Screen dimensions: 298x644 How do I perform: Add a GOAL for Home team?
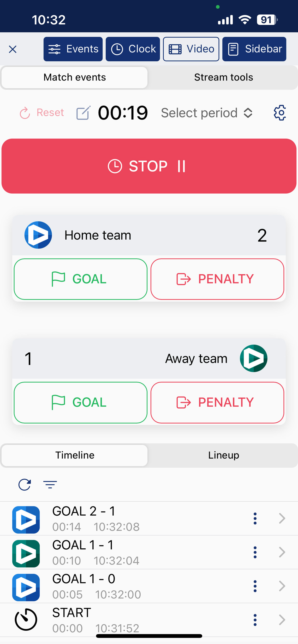pos(80,279)
